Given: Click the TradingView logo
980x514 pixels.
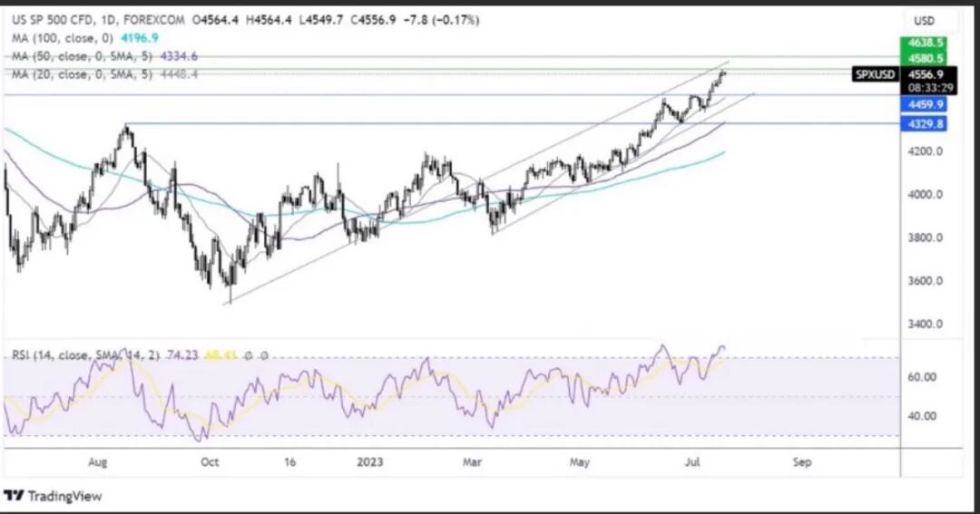Looking at the screenshot, I should pyautogui.click(x=54, y=497).
